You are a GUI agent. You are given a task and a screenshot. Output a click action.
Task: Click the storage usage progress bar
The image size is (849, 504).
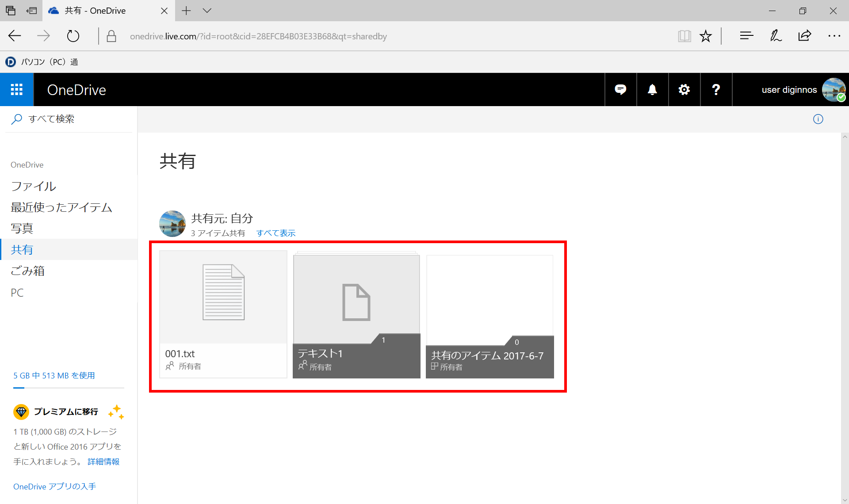(x=69, y=388)
